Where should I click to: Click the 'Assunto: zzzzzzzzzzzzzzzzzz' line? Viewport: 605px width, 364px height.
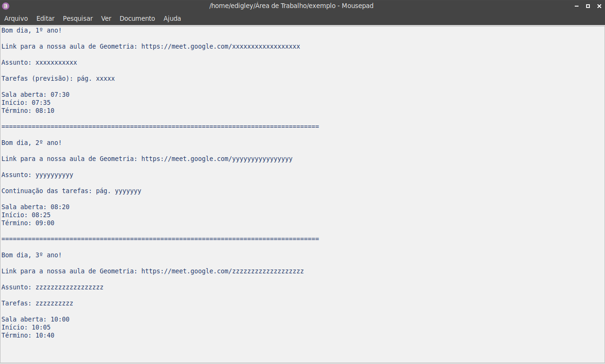(52, 287)
